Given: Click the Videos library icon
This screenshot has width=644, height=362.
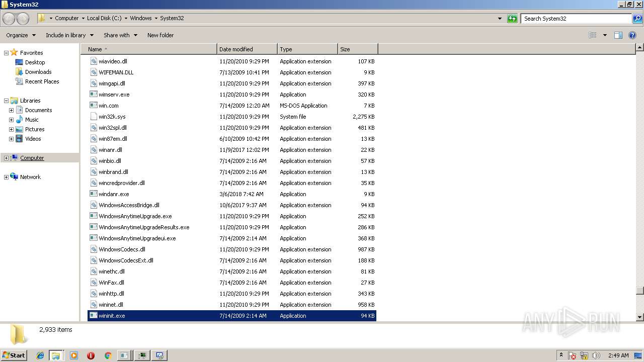Looking at the screenshot, I should (x=19, y=139).
